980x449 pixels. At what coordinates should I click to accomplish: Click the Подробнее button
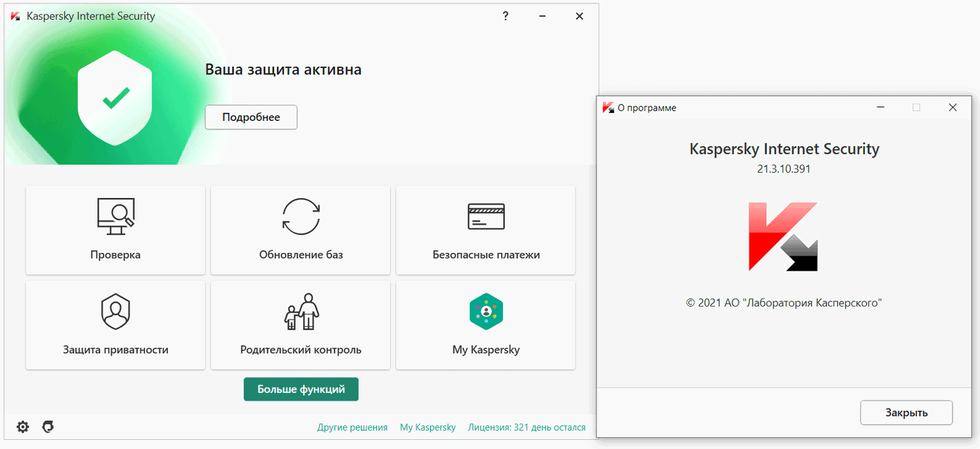251,117
